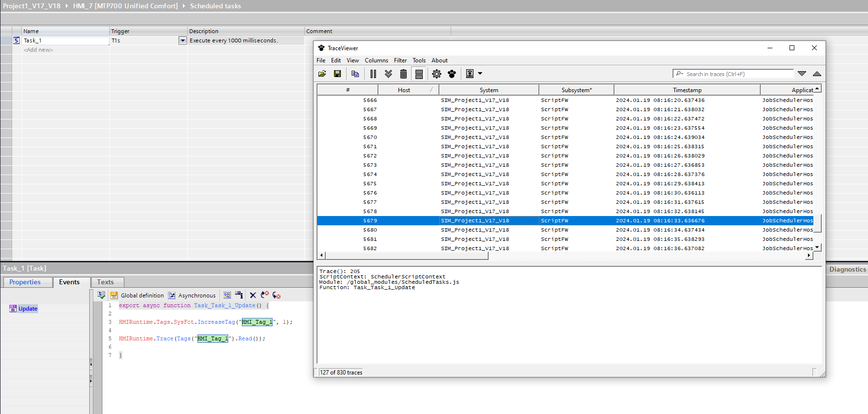Save traces using the floppy disk icon
This screenshot has width=868, height=414.
pyautogui.click(x=337, y=74)
